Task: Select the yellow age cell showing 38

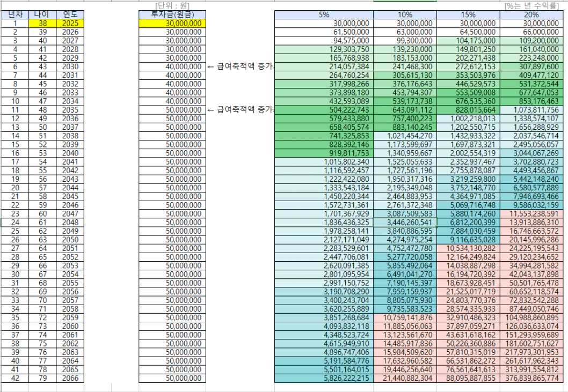Action: [x=41, y=24]
